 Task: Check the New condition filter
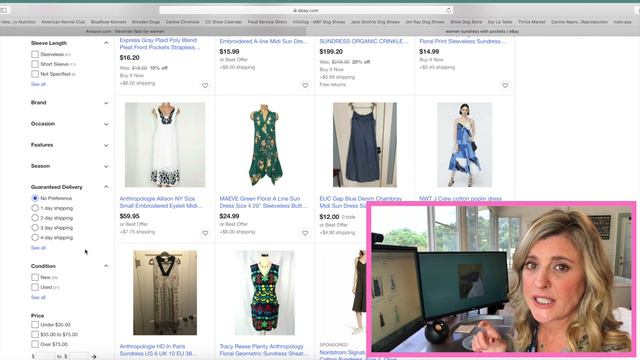35,277
